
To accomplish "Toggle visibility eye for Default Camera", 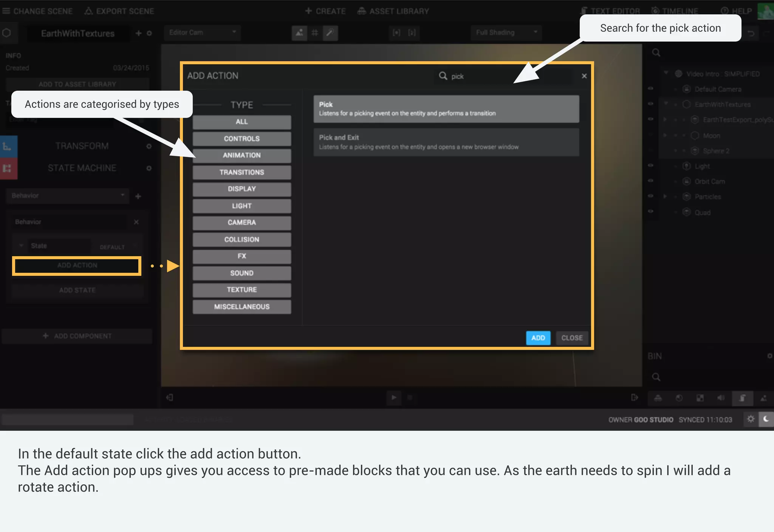I will pos(650,89).
